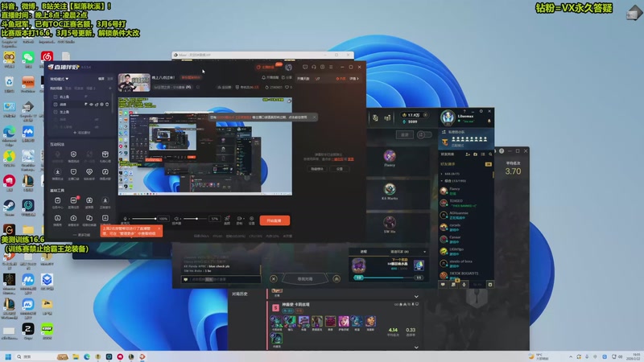Click the settings button in the right panel
This screenshot has height=362, width=644.
coord(339,169)
